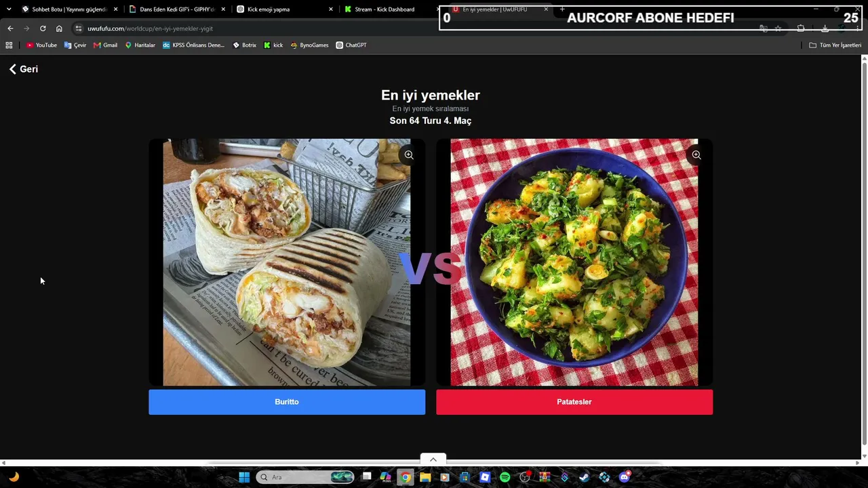Open the YouTube bookmark

(x=41, y=45)
